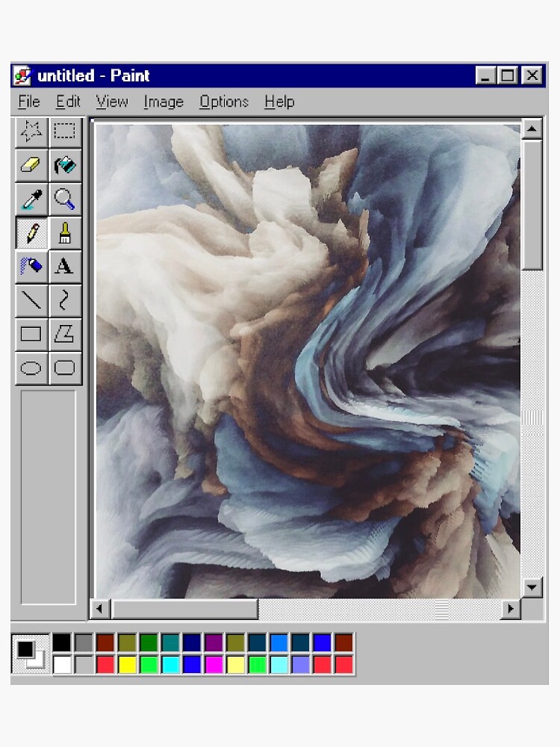Maximize the Paint window
The width and height of the screenshot is (560, 747).
pos(508,75)
